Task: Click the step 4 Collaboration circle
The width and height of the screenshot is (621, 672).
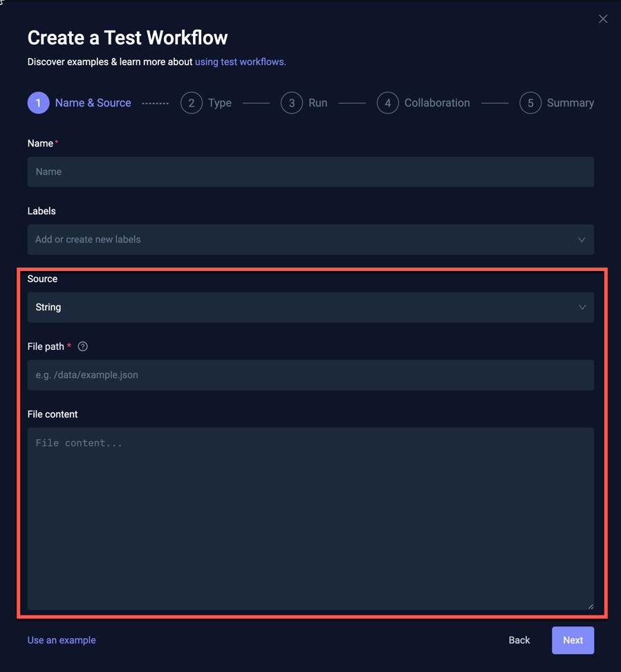Action: (388, 102)
